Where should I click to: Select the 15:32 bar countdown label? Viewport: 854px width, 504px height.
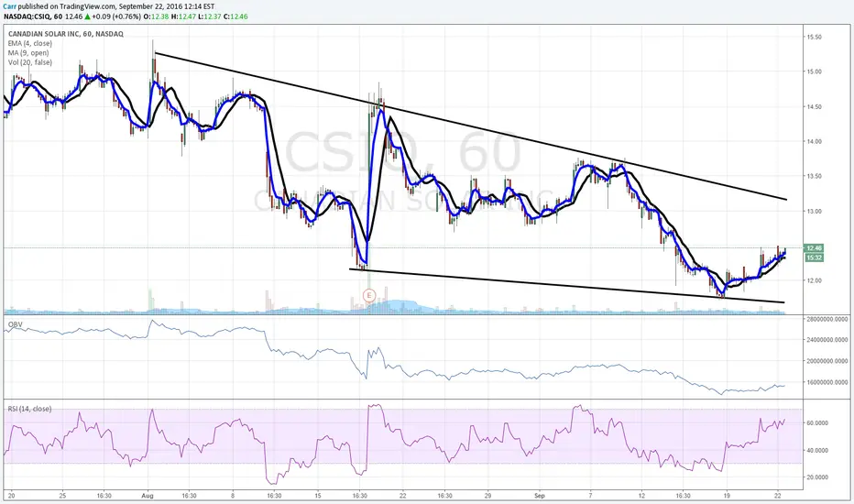[815, 257]
